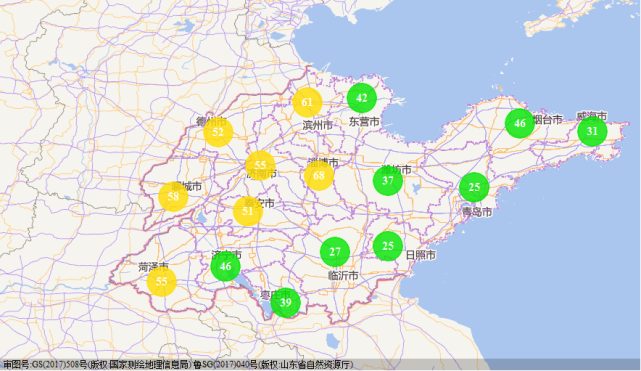Click the 临沂市 city label
Screen dimensions: 641x371
[x=343, y=276]
